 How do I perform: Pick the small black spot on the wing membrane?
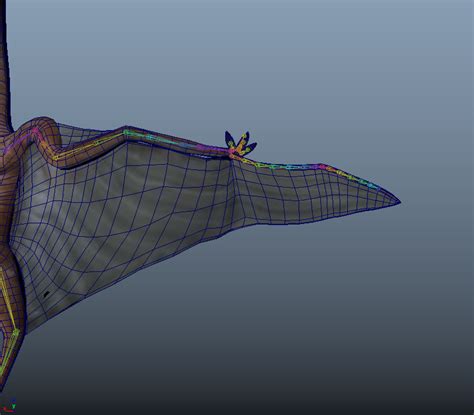[47, 294]
